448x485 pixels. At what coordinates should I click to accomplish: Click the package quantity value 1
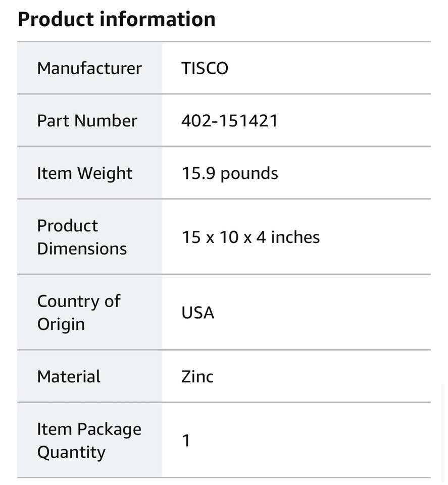click(x=186, y=441)
